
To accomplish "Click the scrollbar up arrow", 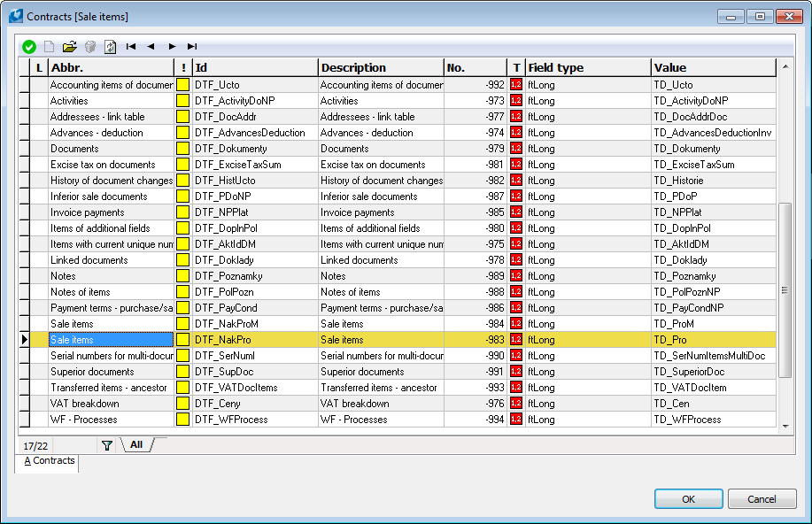I will [785, 66].
